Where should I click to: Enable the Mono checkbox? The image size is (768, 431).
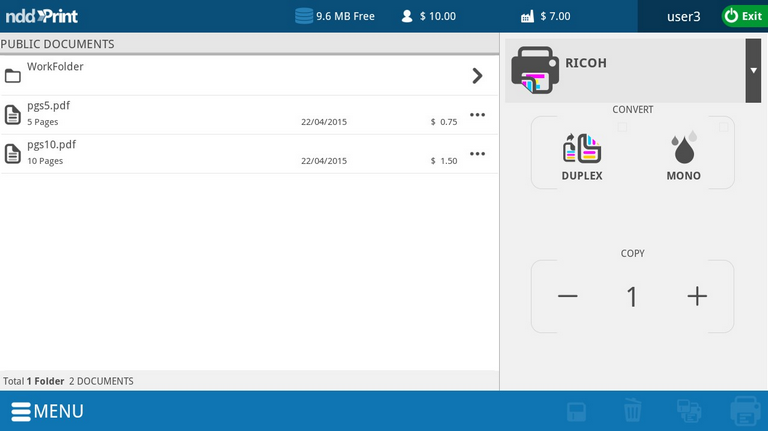point(723,126)
